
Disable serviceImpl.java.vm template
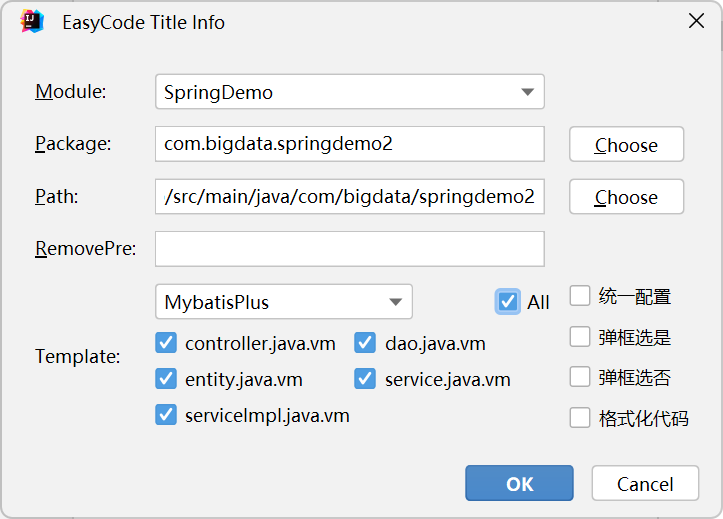[167, 415]
